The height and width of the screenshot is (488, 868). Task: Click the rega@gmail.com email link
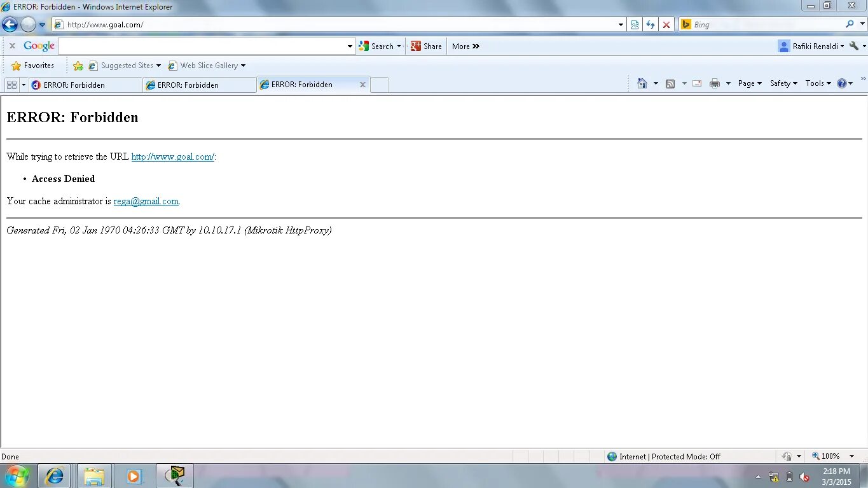(146, 201)
